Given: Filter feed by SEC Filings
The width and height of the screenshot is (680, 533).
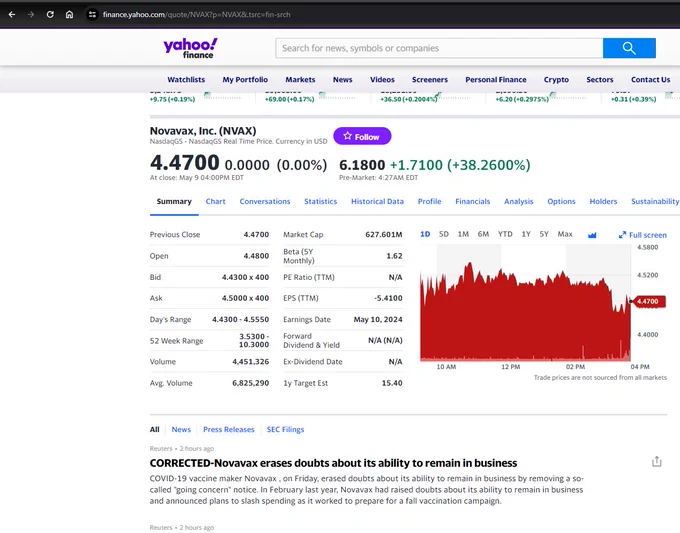Looking at the screenshot, I should [x=285, y=429].
